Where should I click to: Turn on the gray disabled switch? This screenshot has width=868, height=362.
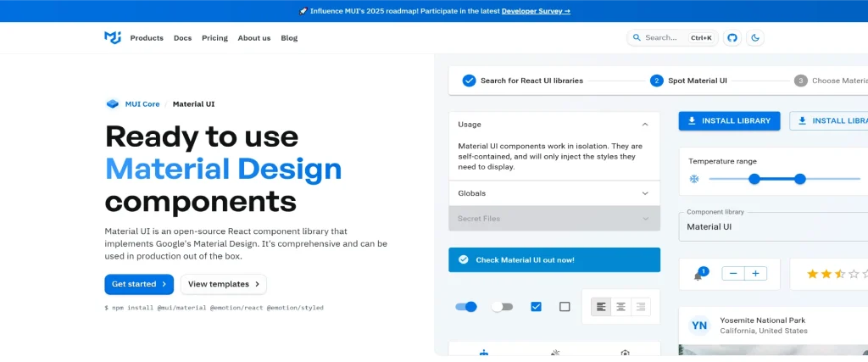[x=503, y=307]
